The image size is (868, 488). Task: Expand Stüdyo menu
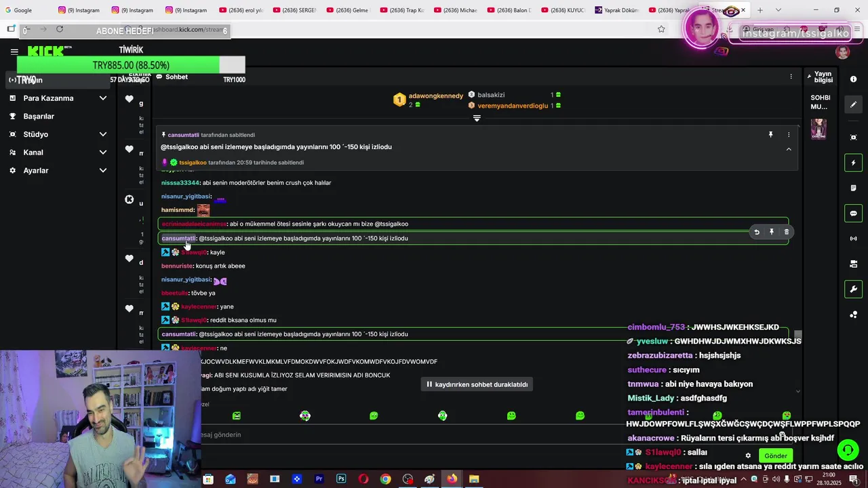pyautogui.click(x=58, y=134)
